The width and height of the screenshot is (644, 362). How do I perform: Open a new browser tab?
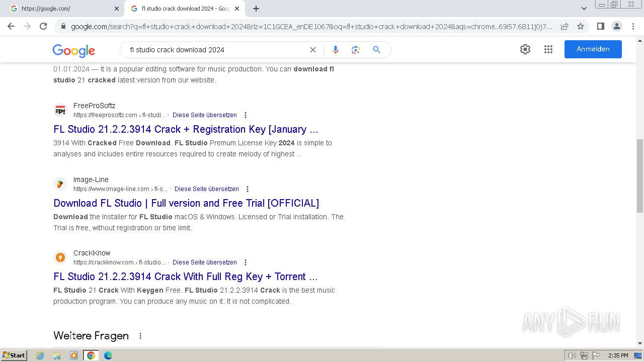256,9
